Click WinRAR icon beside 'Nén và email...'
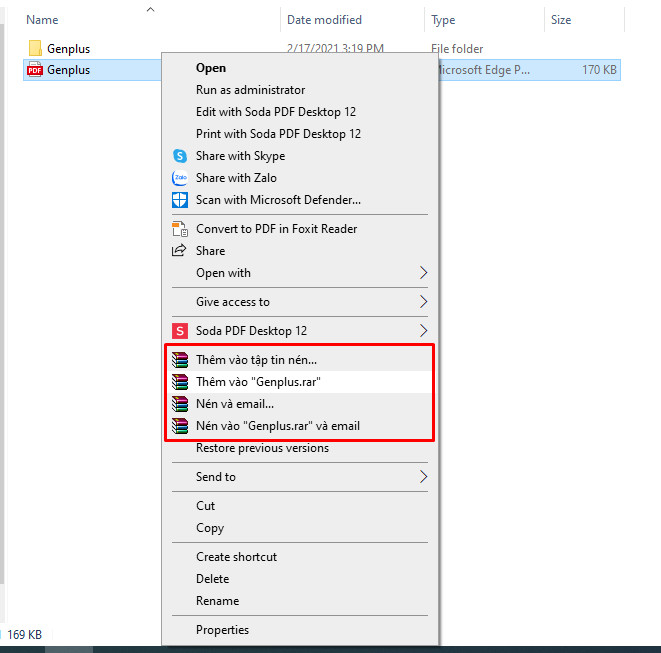Screen dimensions: 661x653 pos(180,404)
